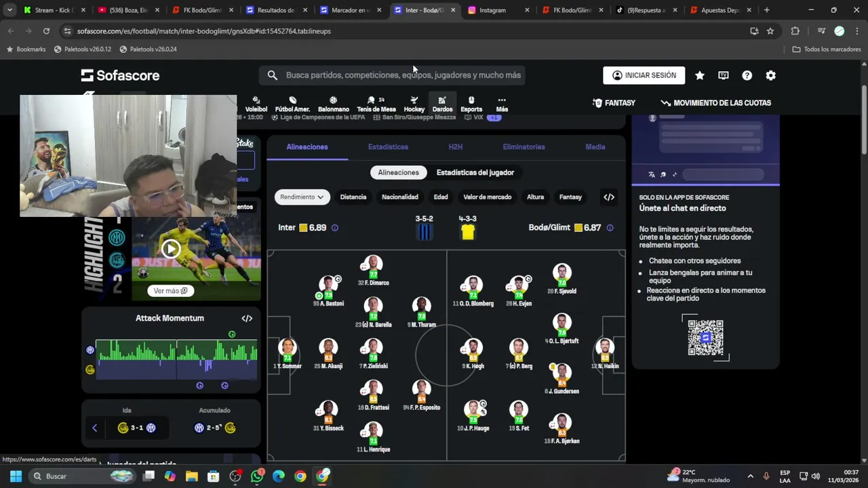Select the main Alineaciones tab
The height and width of the screenshot is (488, 868).
click(307, 147)
